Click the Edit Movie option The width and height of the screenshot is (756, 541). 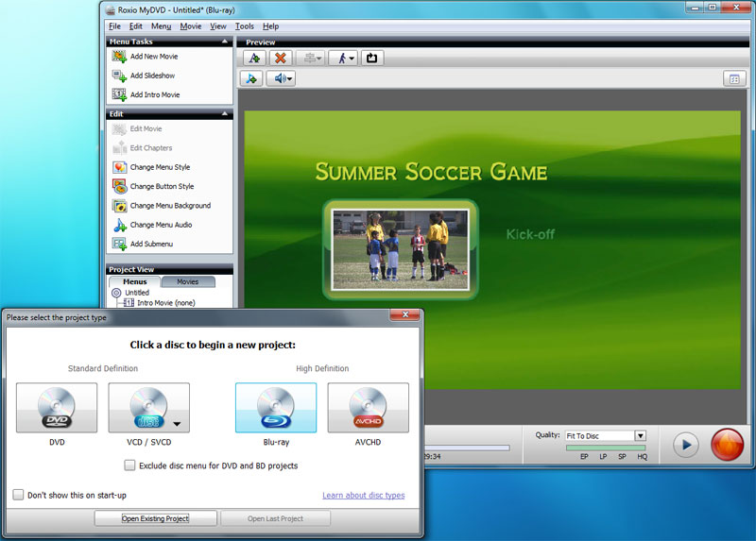tap(146, 128)
